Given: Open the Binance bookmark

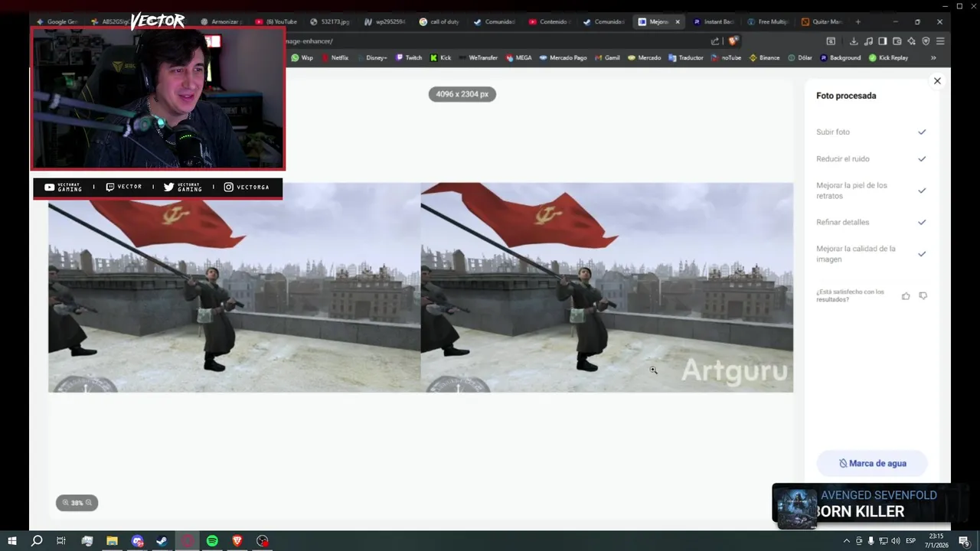Looking at the screenshot, I should tap(764, 58).
